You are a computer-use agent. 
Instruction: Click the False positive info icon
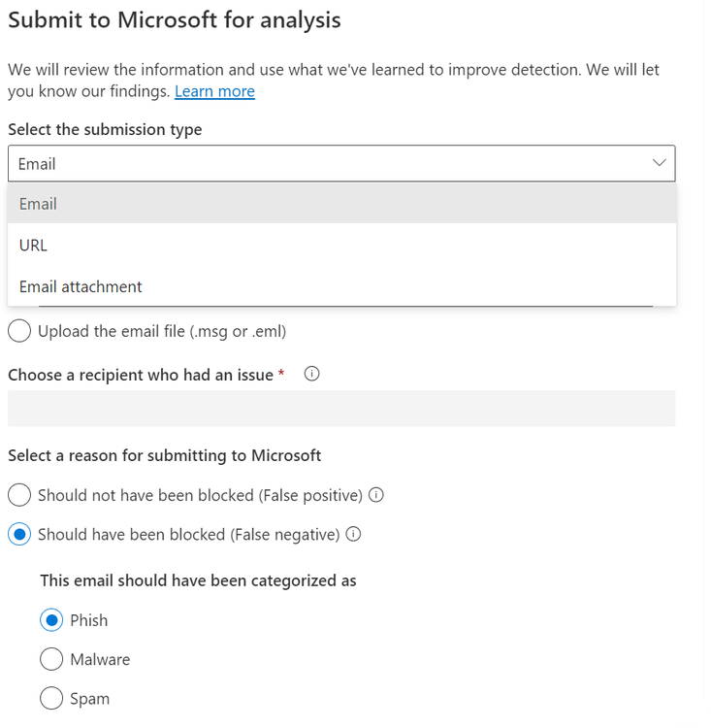376,495
